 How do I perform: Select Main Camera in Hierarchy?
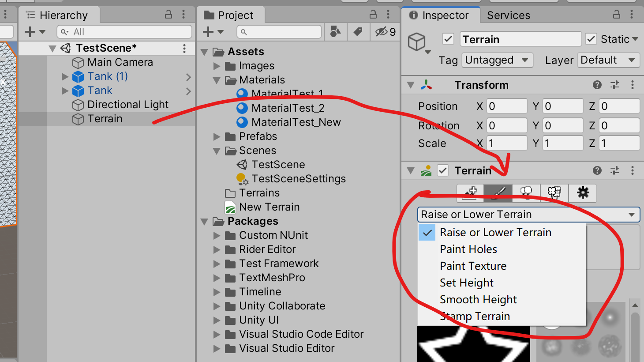120,62
